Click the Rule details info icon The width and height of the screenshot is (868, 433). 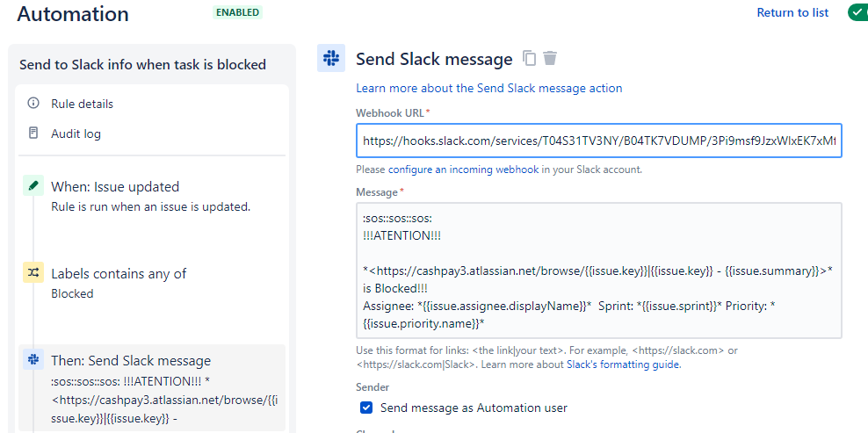tap(33, 104)
